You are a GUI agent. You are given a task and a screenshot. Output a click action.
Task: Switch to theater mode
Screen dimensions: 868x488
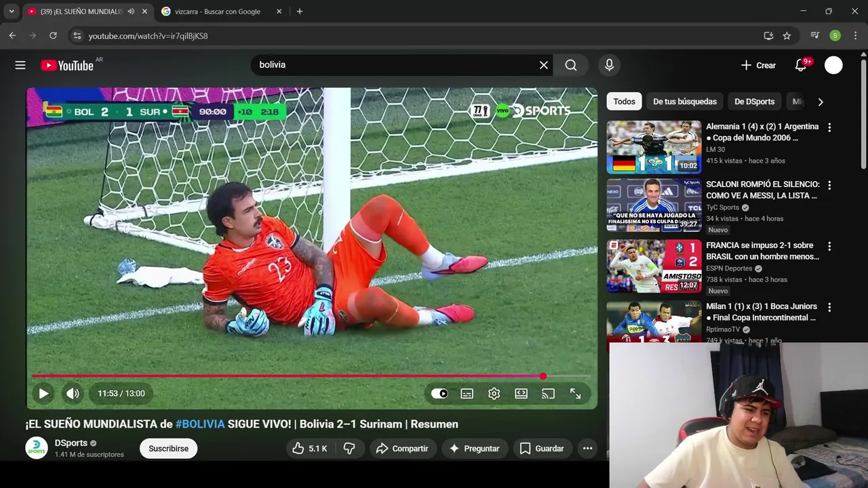point(521,393)
